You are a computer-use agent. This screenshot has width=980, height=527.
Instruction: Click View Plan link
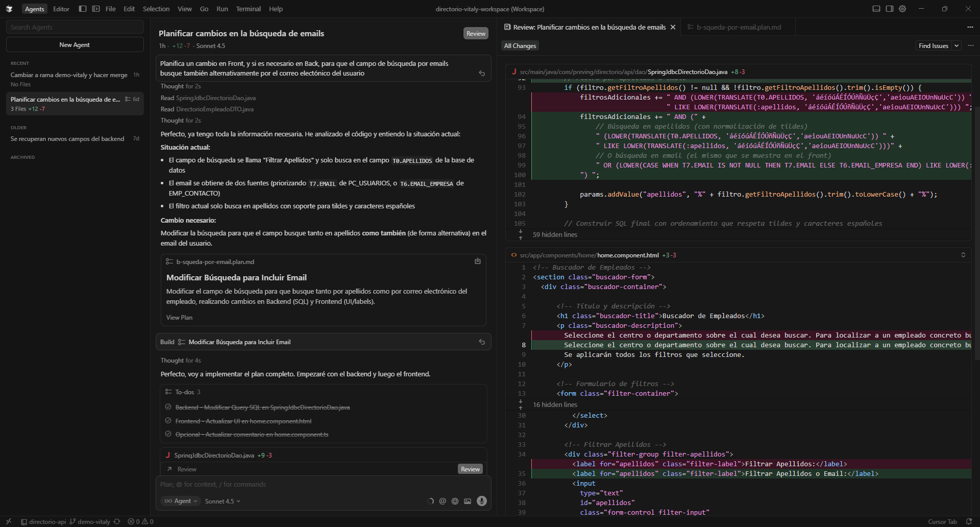(179, 317)
